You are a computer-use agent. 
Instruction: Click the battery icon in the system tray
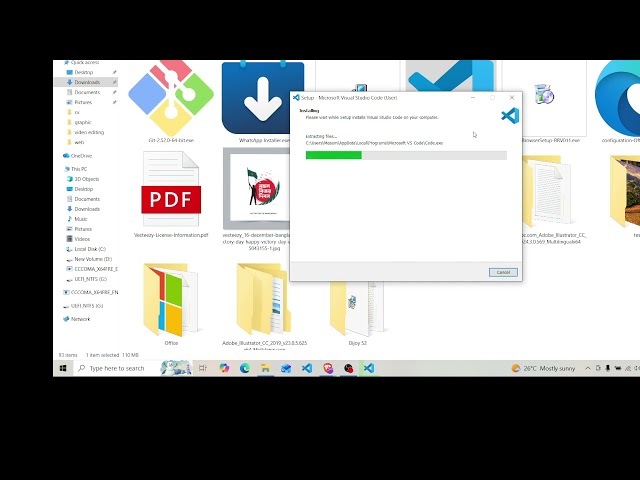618,368
